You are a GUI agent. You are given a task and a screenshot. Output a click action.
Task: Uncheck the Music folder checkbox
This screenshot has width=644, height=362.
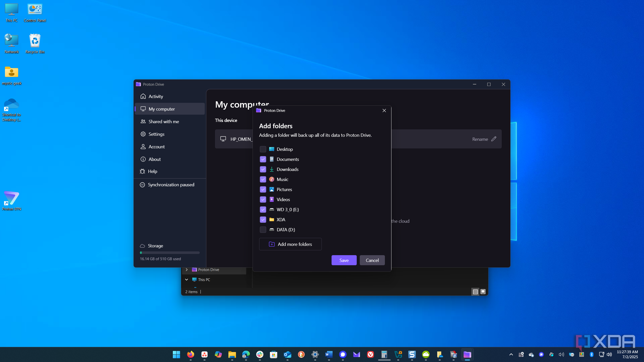coord(263,179)
